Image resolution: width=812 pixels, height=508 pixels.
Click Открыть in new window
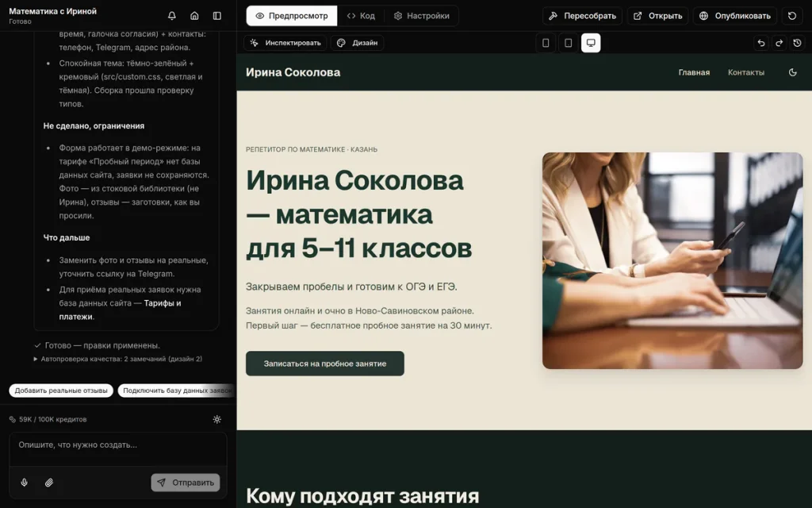point(657,16)
